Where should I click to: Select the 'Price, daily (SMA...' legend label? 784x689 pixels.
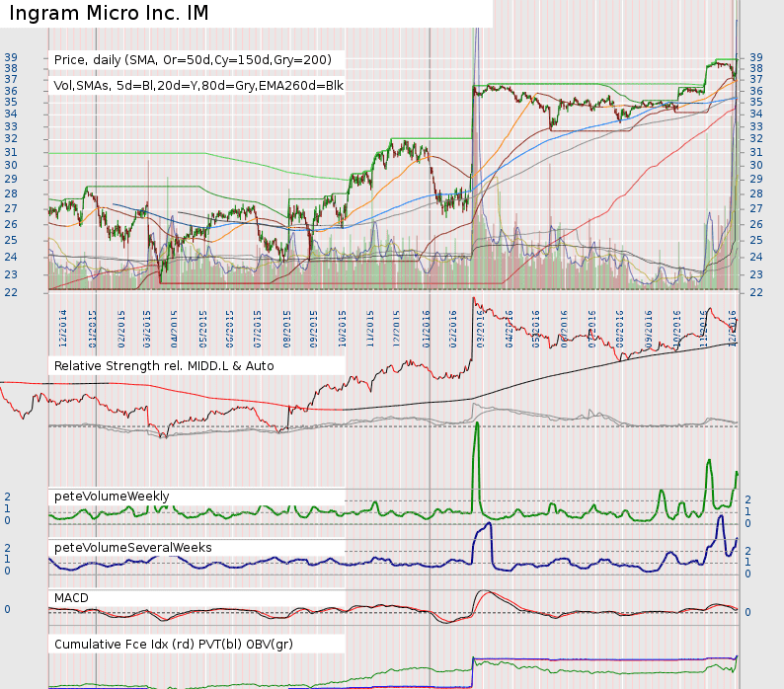click(193, 60)
